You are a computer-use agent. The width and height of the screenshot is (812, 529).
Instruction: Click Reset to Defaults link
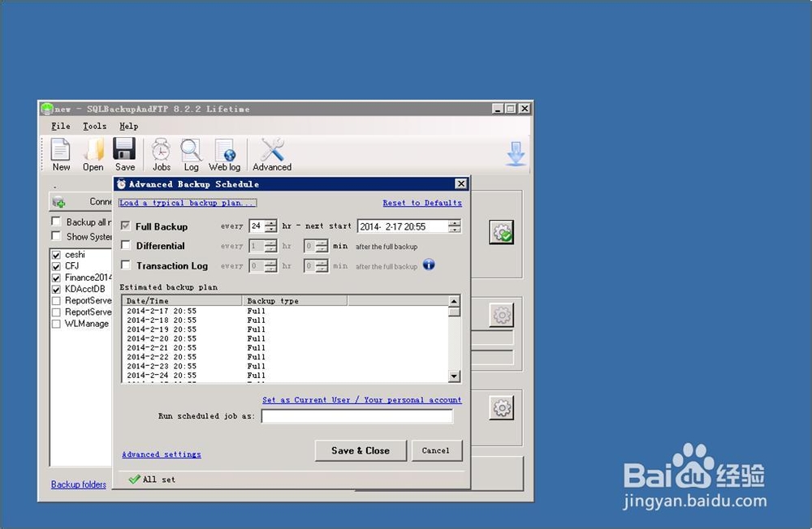coord(422,203)
